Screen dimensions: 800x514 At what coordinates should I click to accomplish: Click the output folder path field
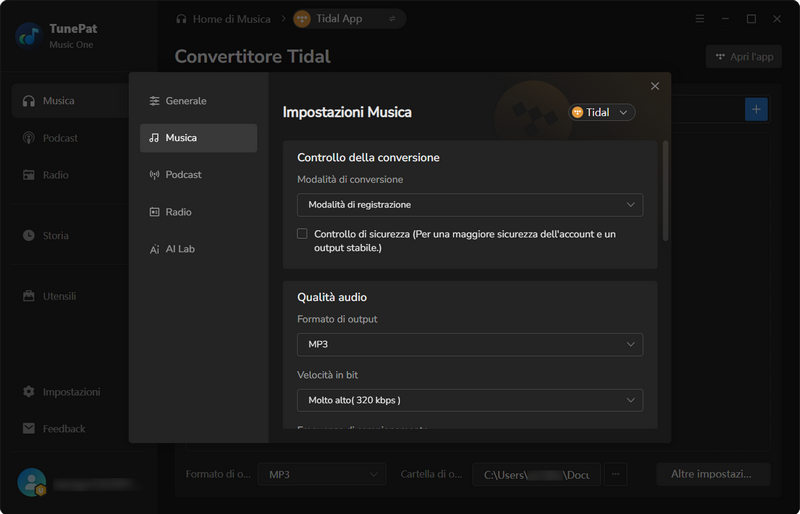pyautogui.click(x=536, y=475)
